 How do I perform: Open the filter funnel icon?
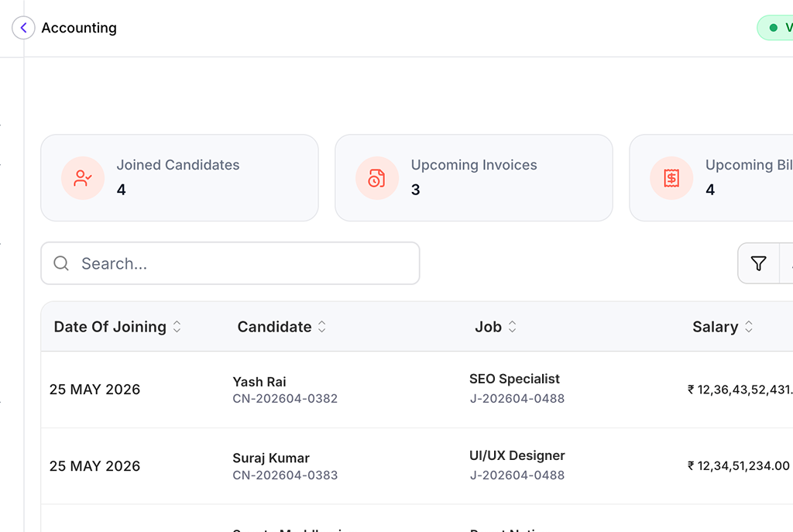pos(758,263)
